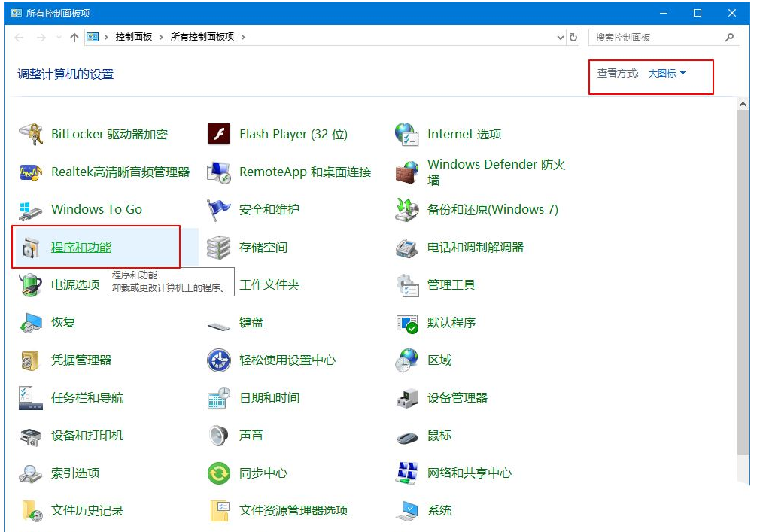The height and width of the screenshot is (532, 760).
Task: Open the 网络和共享中心 icon
Action: (x=407, y=473)
